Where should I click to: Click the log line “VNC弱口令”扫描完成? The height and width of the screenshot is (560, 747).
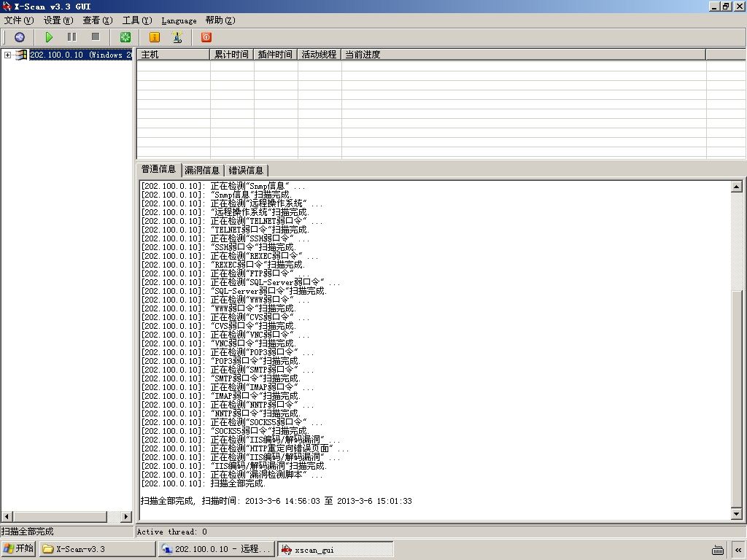pos(218,343)
